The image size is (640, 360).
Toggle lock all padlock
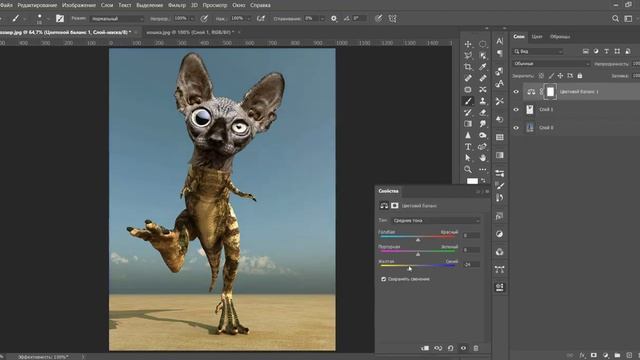click(x=580, y=76)
